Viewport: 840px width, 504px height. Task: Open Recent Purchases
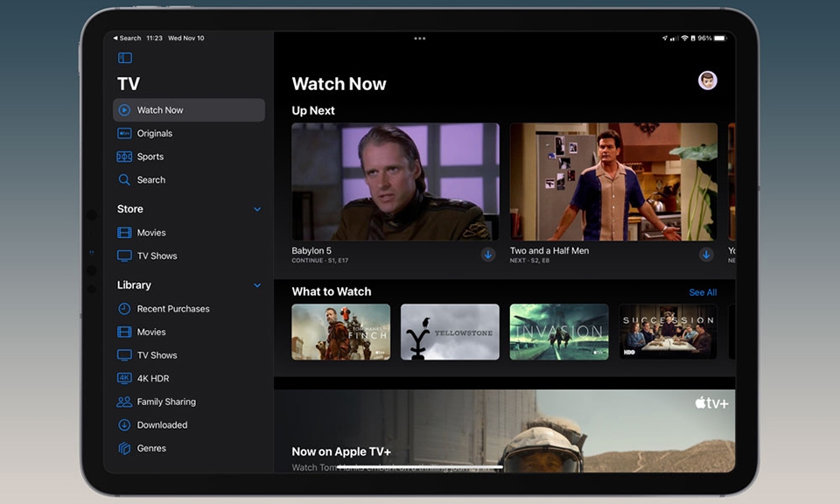point(189,309)
